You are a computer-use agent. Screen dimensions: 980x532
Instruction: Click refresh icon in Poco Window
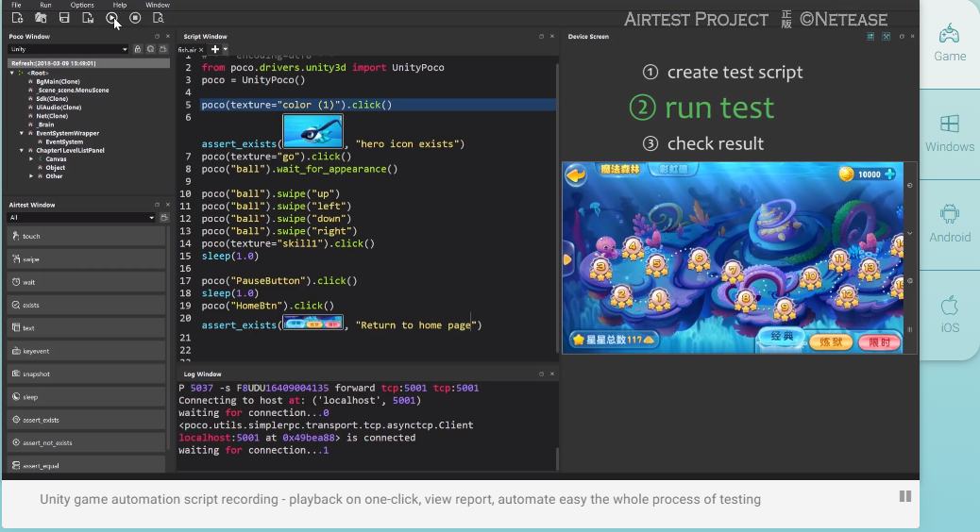click(x=150, y=49)
